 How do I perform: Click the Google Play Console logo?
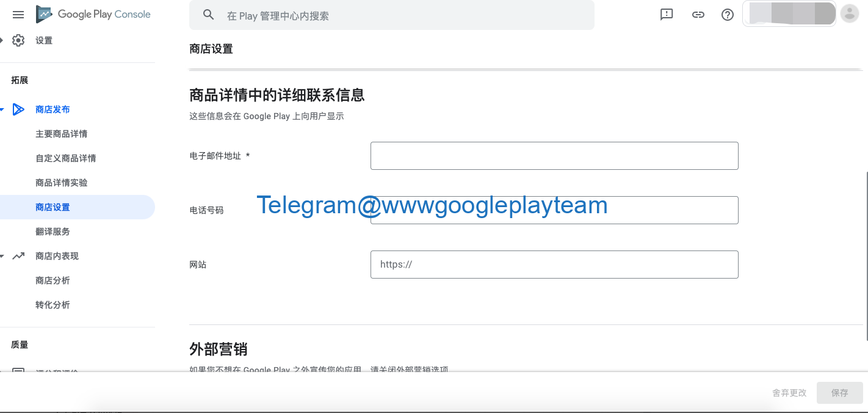[x=93, y=14]
